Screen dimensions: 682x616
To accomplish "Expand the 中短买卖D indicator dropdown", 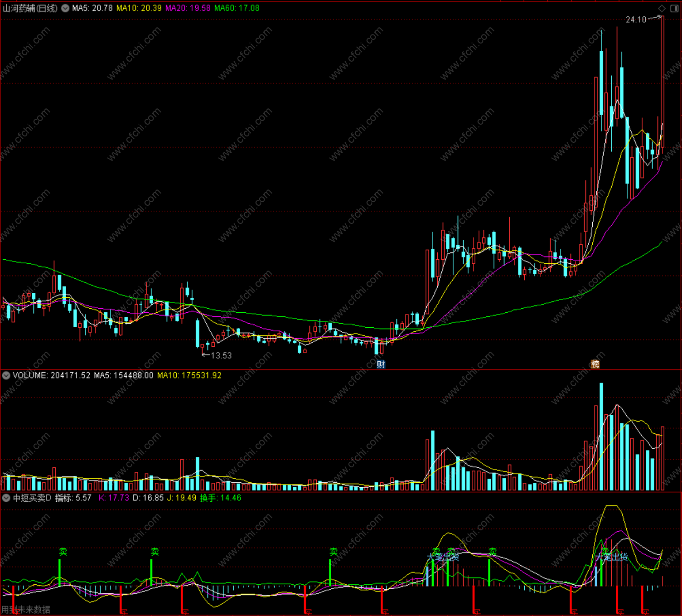I will (6, 498).
